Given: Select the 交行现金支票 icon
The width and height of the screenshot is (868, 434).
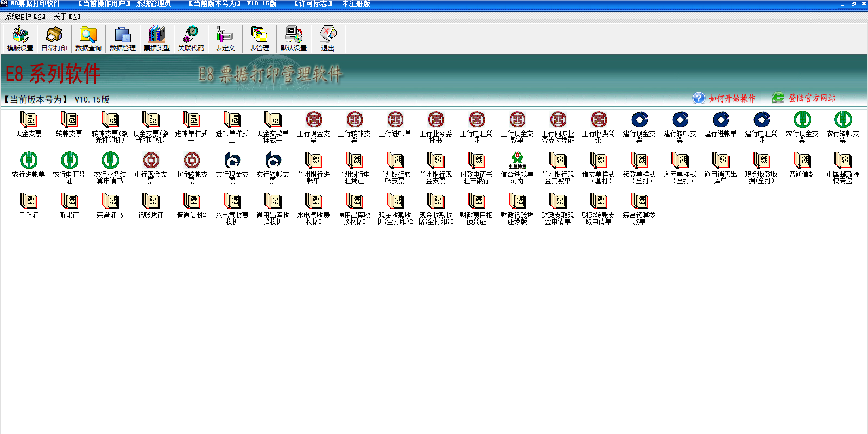Looking at the screenshot, I should [x=232, y=168].
